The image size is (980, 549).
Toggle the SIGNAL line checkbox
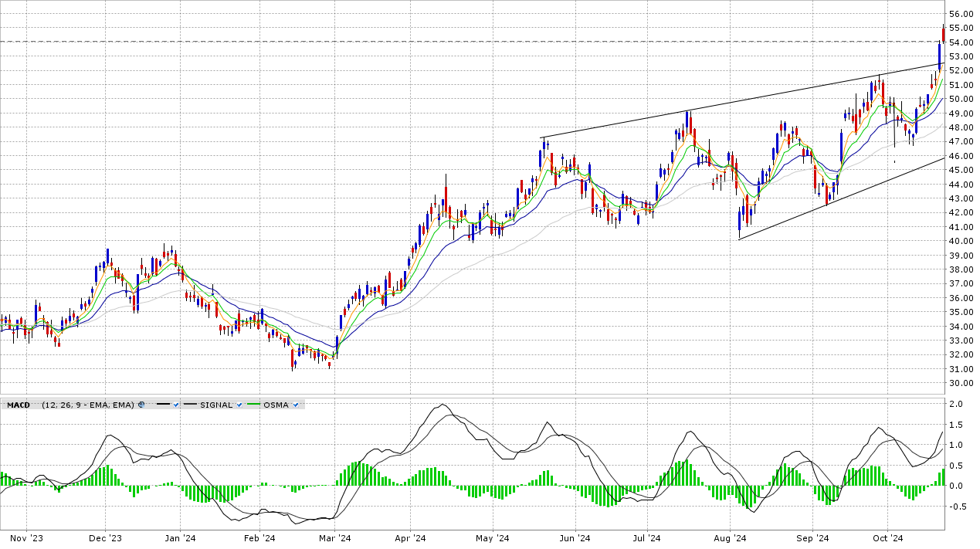point(239,405)
